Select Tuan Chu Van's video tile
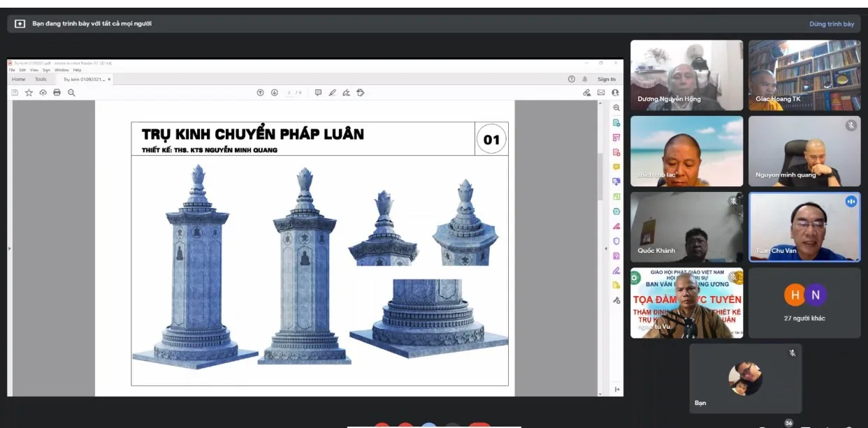The image size is (868, 428). pos(804,227)
